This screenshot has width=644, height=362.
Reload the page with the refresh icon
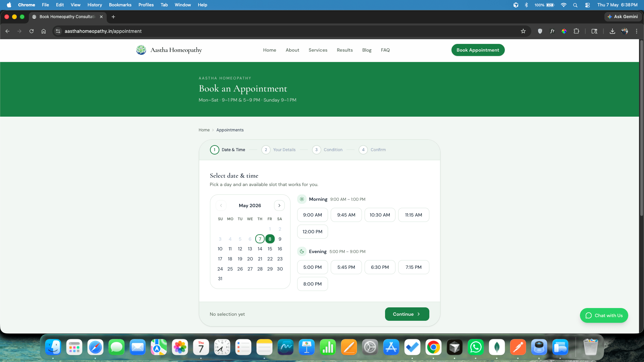32,31
